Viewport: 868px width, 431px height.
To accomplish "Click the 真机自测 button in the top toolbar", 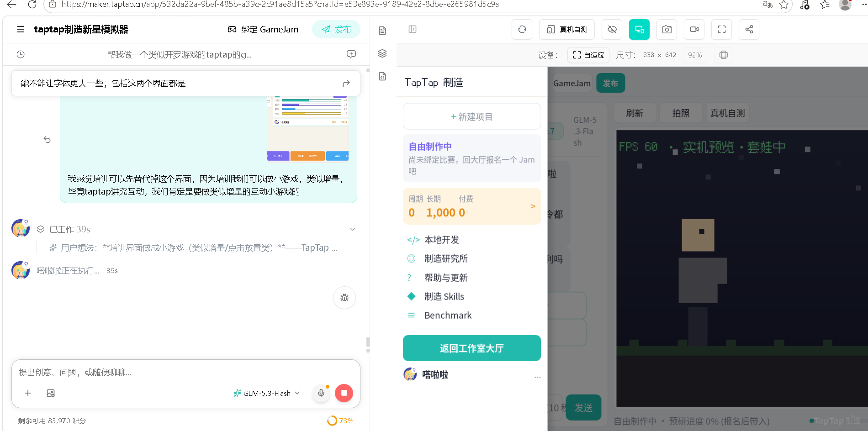I will pyautogui.click(x=567, y=29).
